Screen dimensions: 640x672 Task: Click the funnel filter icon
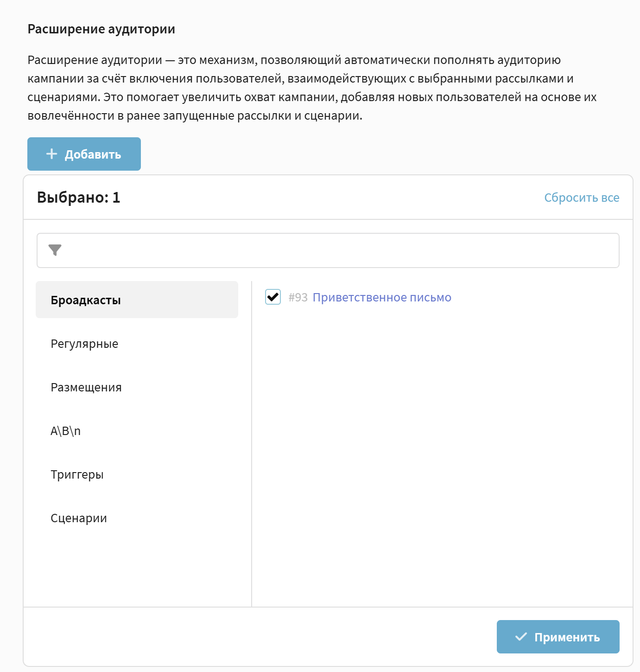55,250
